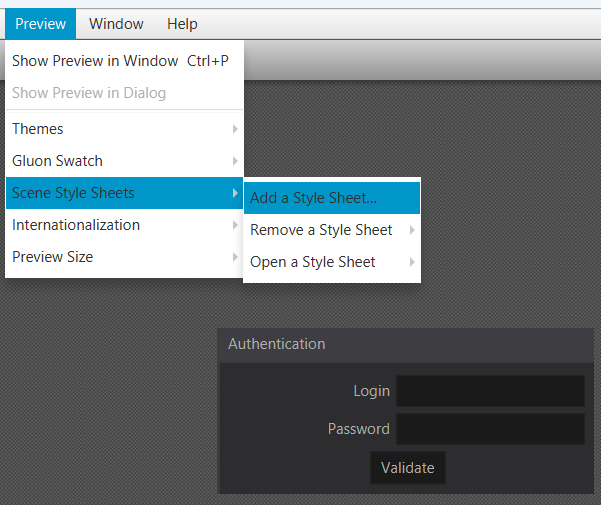Click the arrow beside Remove a Style Sheet

point(412,230)
